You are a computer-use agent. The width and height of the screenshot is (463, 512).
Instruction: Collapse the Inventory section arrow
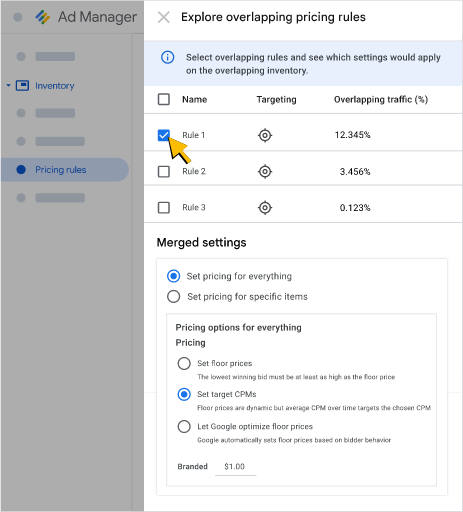tap(8, 86)
